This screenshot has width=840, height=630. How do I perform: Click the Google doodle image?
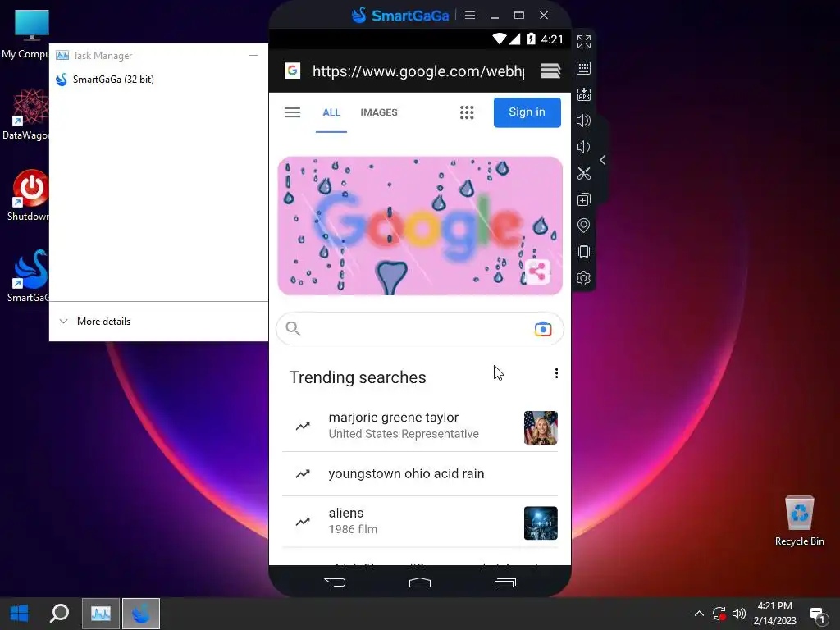pyautogui.click(x=420, y=226)
